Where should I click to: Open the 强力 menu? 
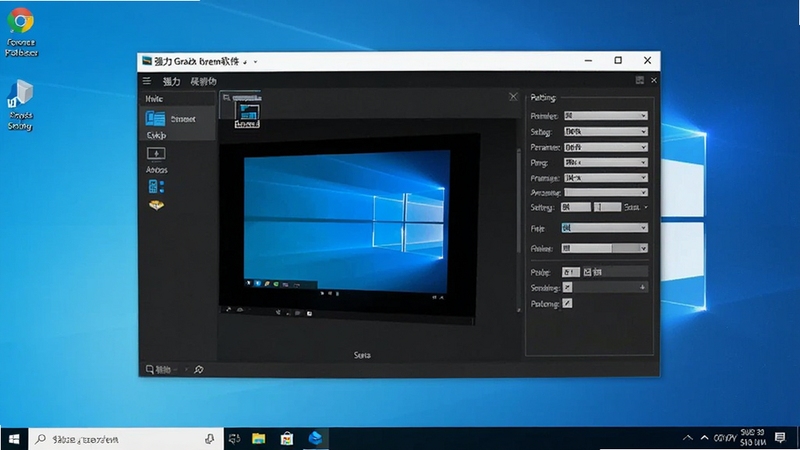pos(171,82)
